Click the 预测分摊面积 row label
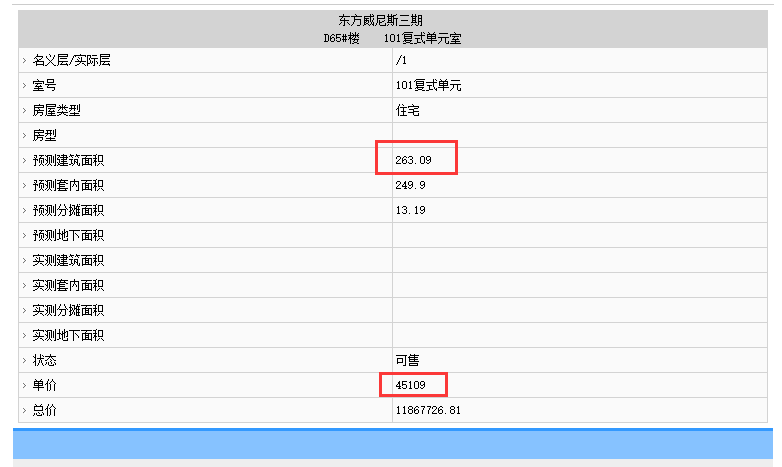The width and height of the screenshot is (782, 467). [68, 210]
